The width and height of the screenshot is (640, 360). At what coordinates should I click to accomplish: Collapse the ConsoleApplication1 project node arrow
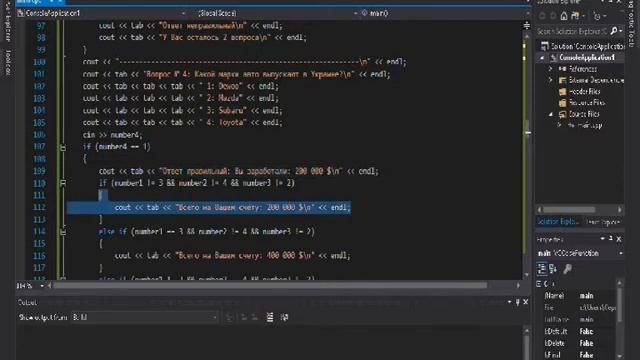(x=542, y=58)
